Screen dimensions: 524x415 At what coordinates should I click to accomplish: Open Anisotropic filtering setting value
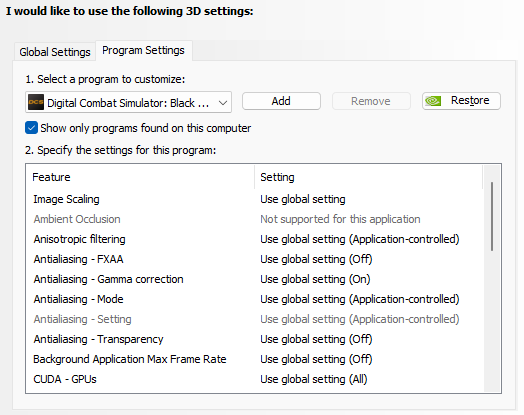[x=360, y=239]
